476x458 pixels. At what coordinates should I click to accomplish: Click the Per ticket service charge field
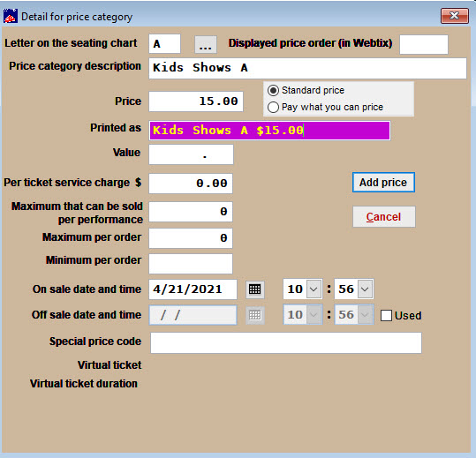pos(191,184)
